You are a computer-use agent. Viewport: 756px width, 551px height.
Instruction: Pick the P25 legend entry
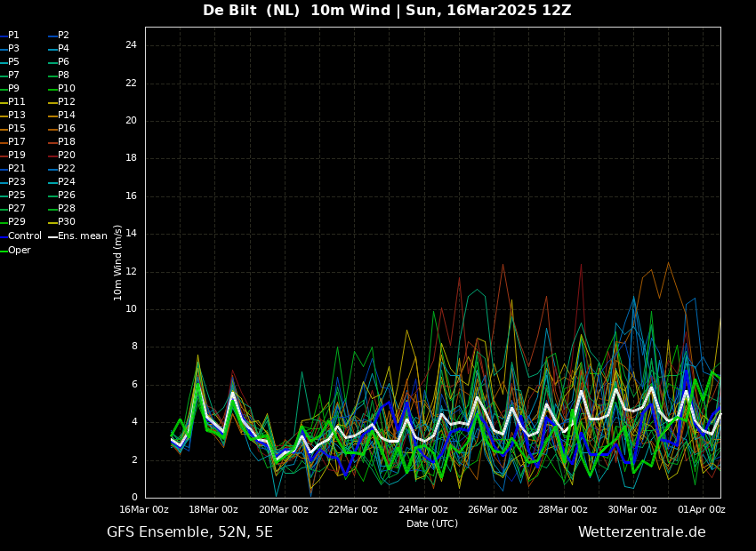pos(16,196)
